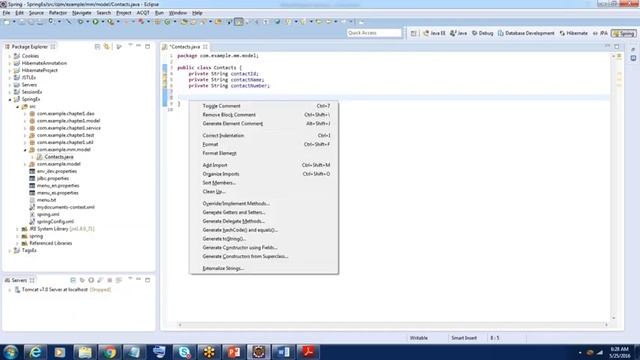640x360 pixels.
Task: Expand the JRE System Library node
Action: tap(18, 229)
